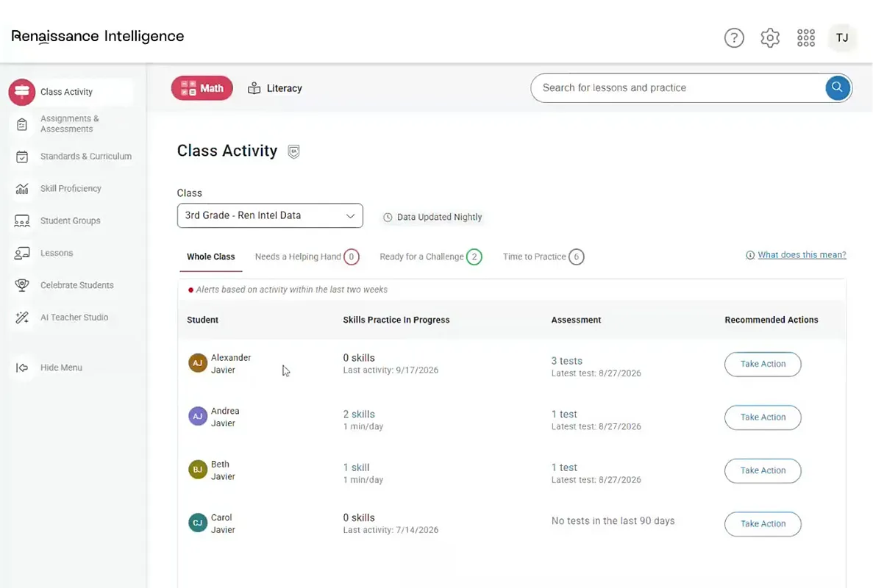Click Take Action for Alexander Javier
Image resolution: width=873 pixels, height=588 pixels.
click(x=763, y=364)
